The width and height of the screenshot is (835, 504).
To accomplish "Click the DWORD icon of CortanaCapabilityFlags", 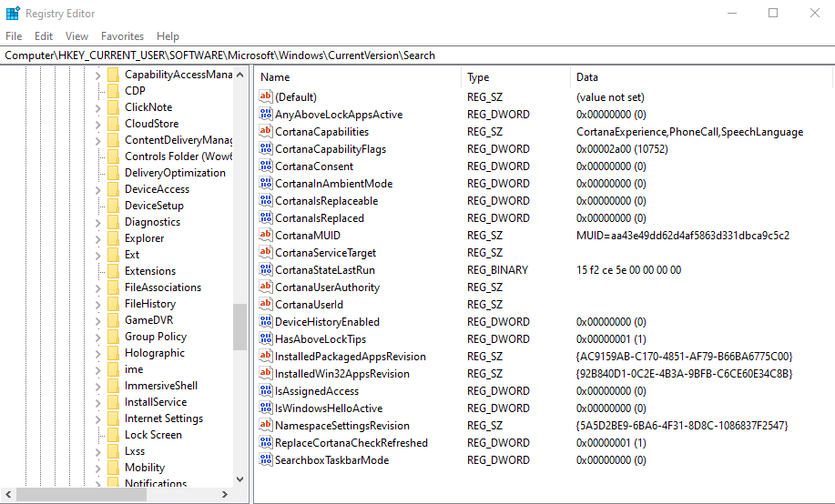I will tap(265, 148).
